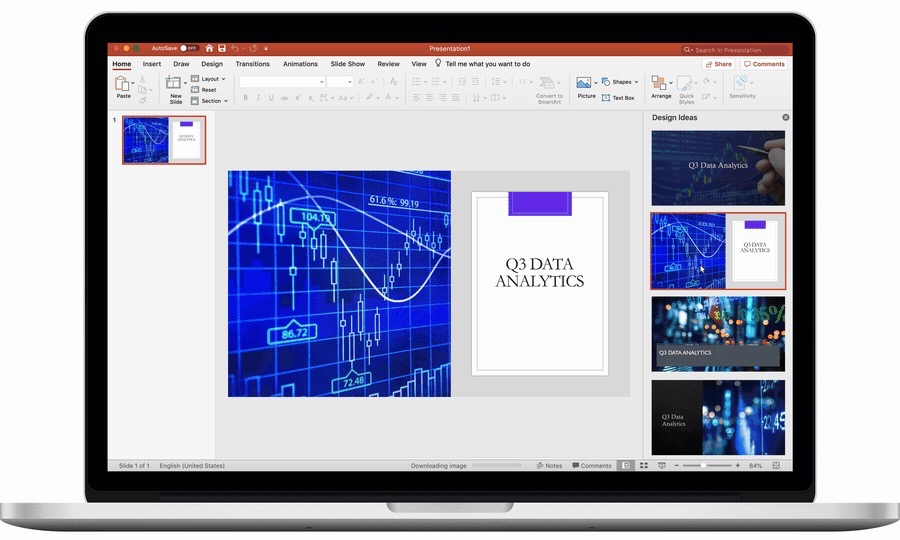The width and height of the screenshot is (900, 540).
Task: Click the Justify text icon
Action: pyautogui.click(x=456, y=98)
